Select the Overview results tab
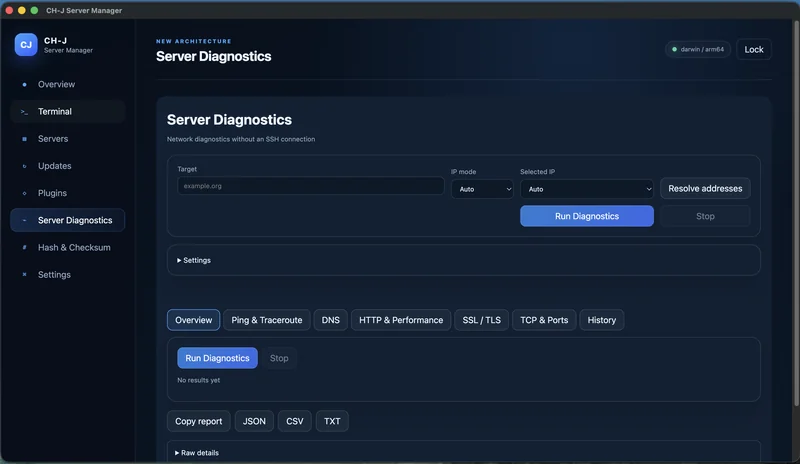The width and height of the screenshot is (800, 464). point(193,320)
